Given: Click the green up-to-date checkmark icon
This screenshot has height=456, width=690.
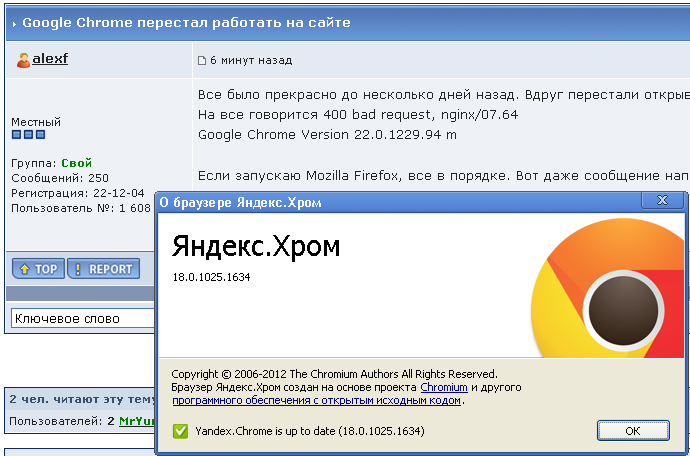Looking at the screenshot, I should (180, 431).
